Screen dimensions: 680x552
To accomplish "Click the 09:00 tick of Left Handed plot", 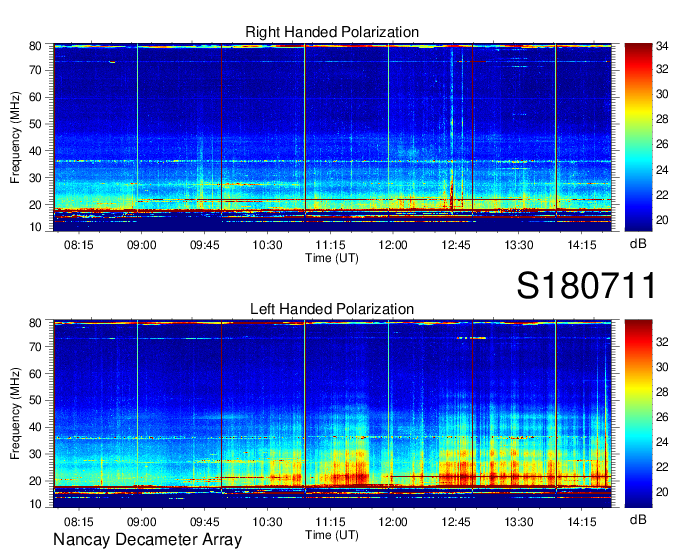I will pyautogui.click(x=141, y=522).
